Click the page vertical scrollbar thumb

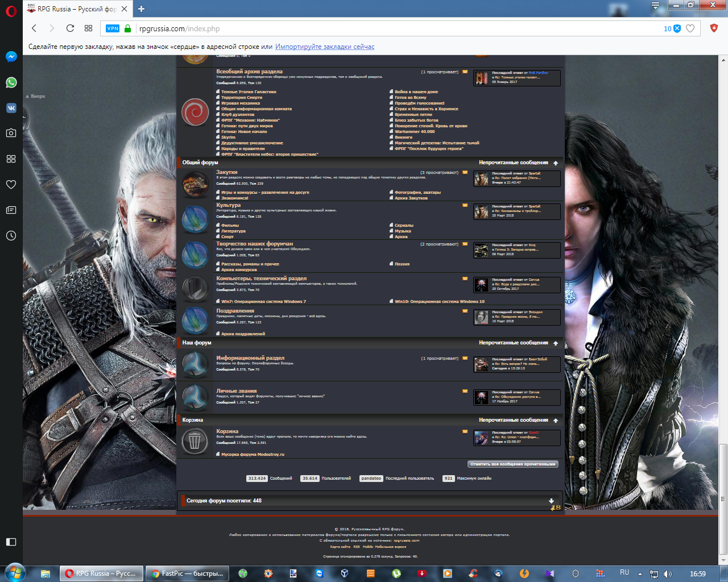point(723,499)
